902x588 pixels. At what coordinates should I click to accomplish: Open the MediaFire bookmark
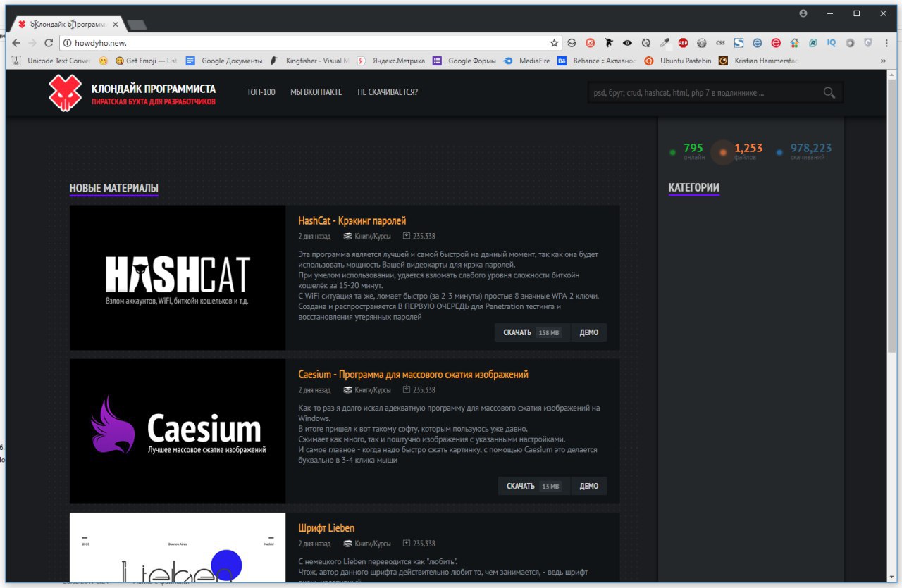527,61
